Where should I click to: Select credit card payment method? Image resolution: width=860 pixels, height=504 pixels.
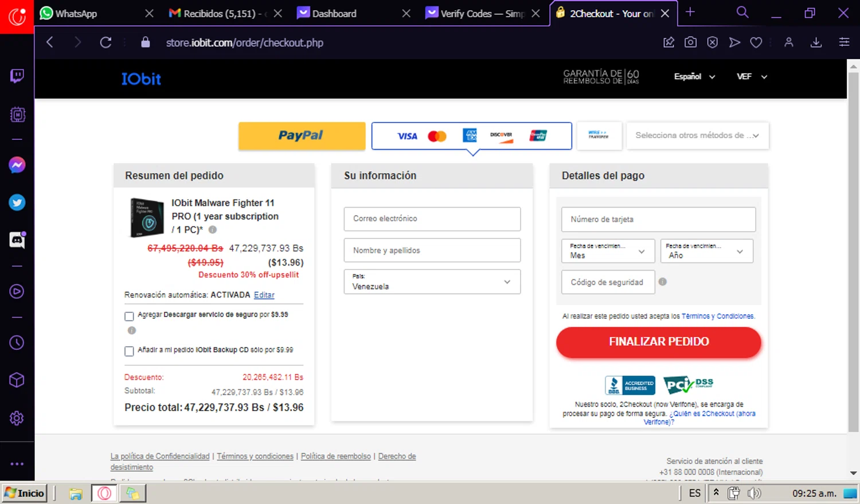[472, 136]
